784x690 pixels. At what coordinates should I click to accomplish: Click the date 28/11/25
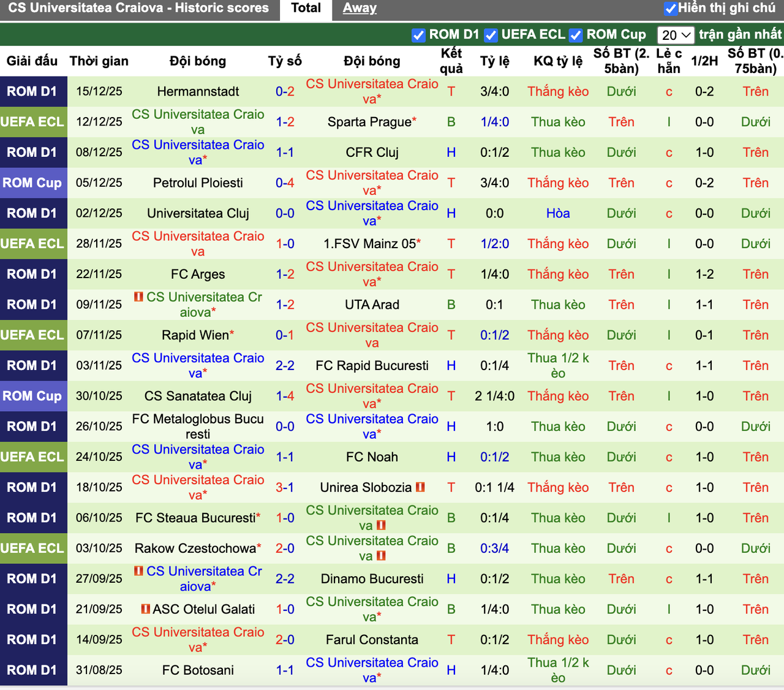tap(99, 244)
